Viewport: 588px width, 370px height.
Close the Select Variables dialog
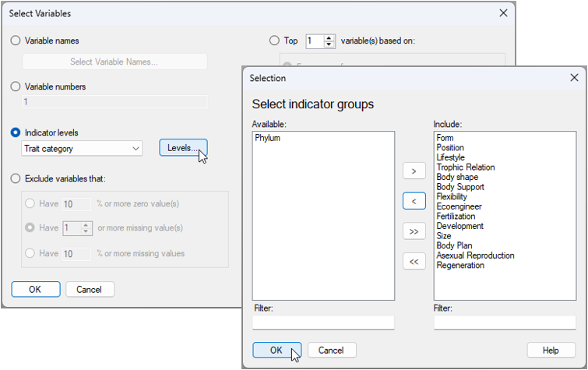tap(503, 13)
